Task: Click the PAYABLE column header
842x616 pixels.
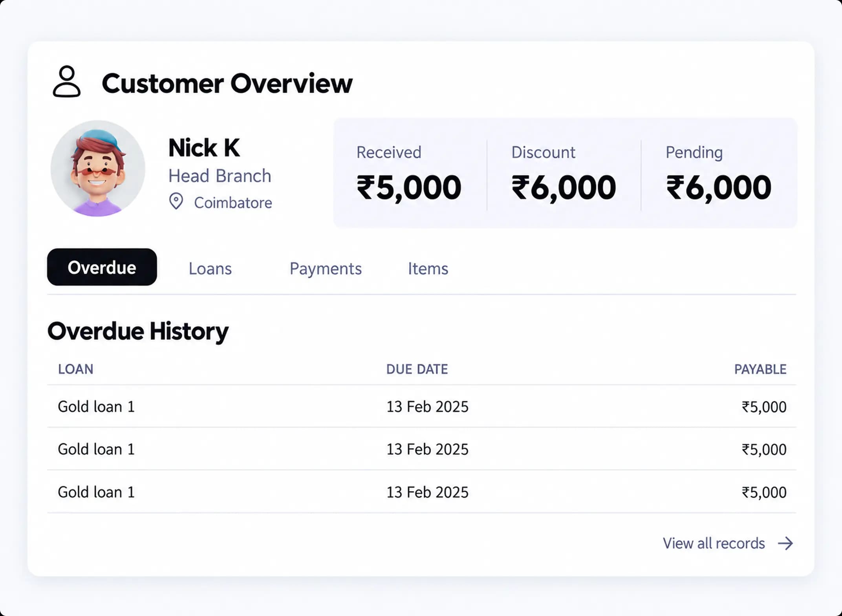Action: pos(760,369)
